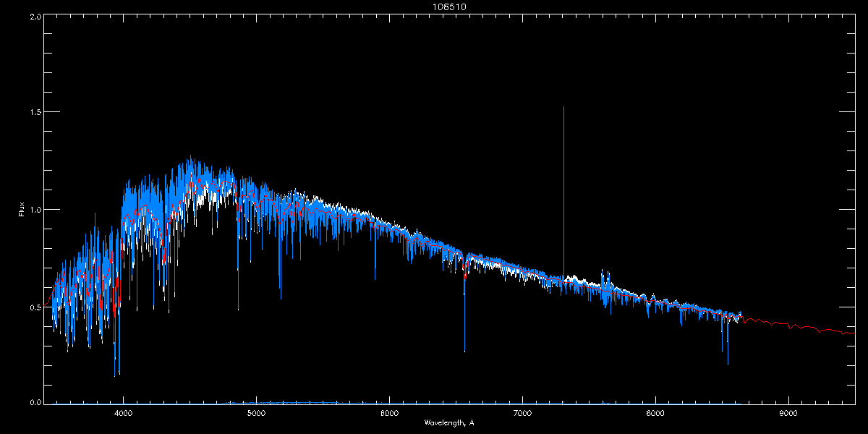This screenshot has height=434, width=868.
Task: Click the bottom of the absorption line near 5890
Action: (375, 279)
